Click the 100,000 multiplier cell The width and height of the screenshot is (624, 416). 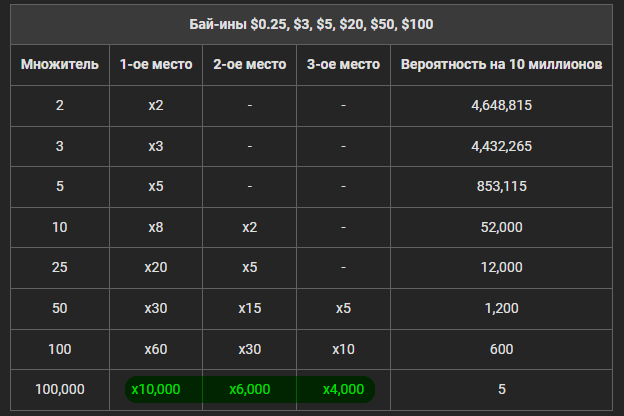pyautogui.click(x=60, y=389)
